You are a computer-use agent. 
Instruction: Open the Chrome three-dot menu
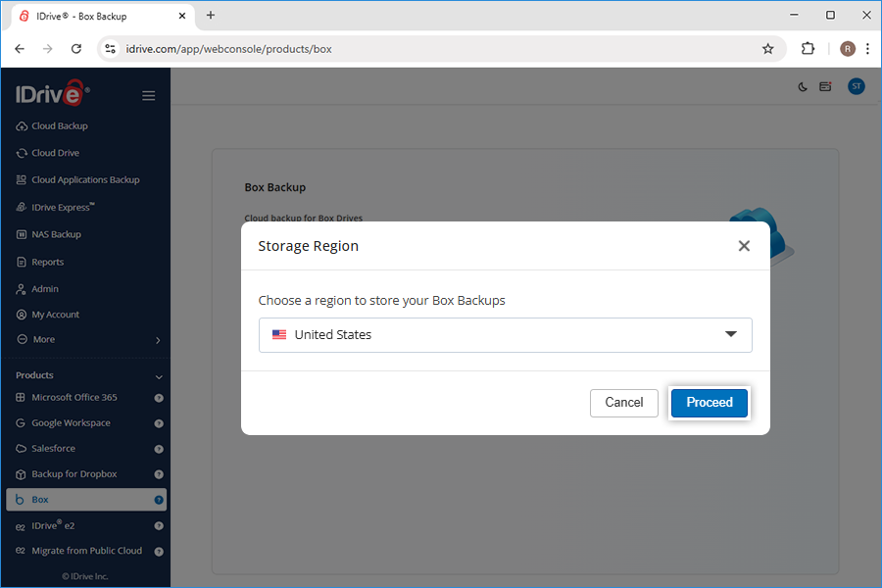(x=867, y=49)
